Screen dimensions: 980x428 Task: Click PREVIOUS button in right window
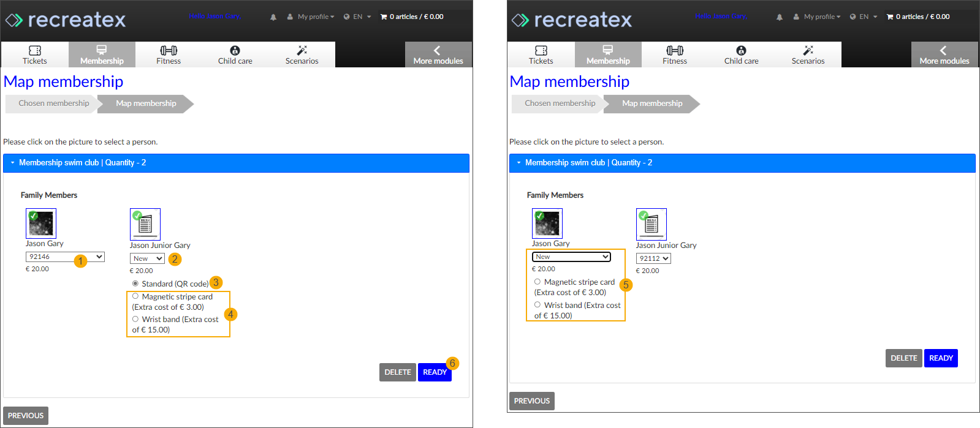(x=532, y=401)
